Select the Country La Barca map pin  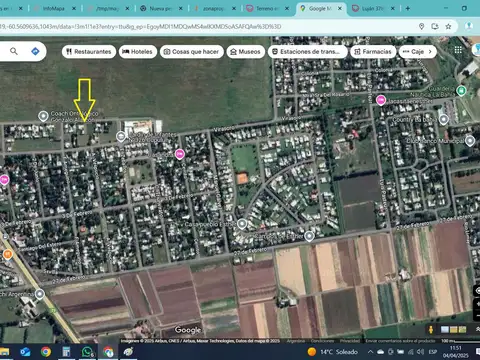coord(443,119)
